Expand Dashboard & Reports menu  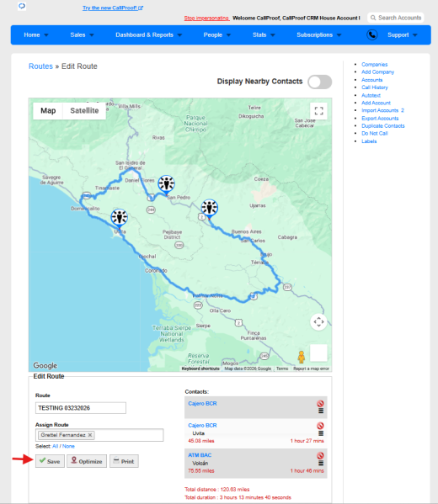(x=148, y=34)
